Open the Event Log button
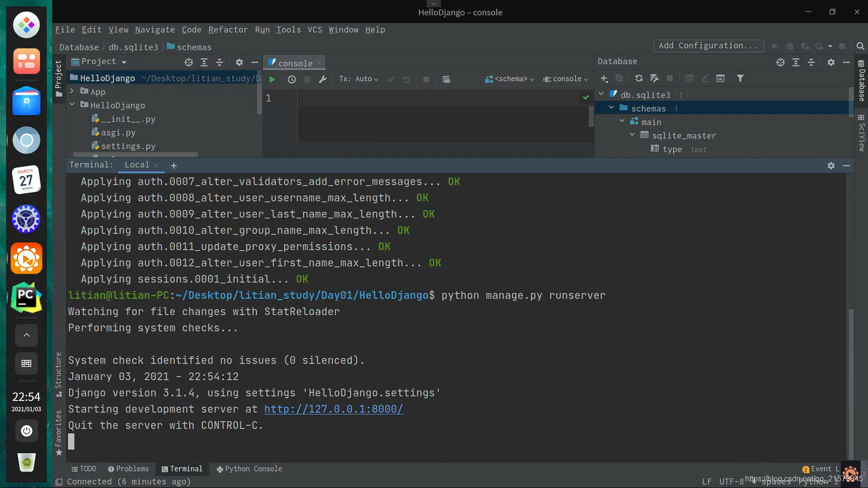 coord(821,469)
